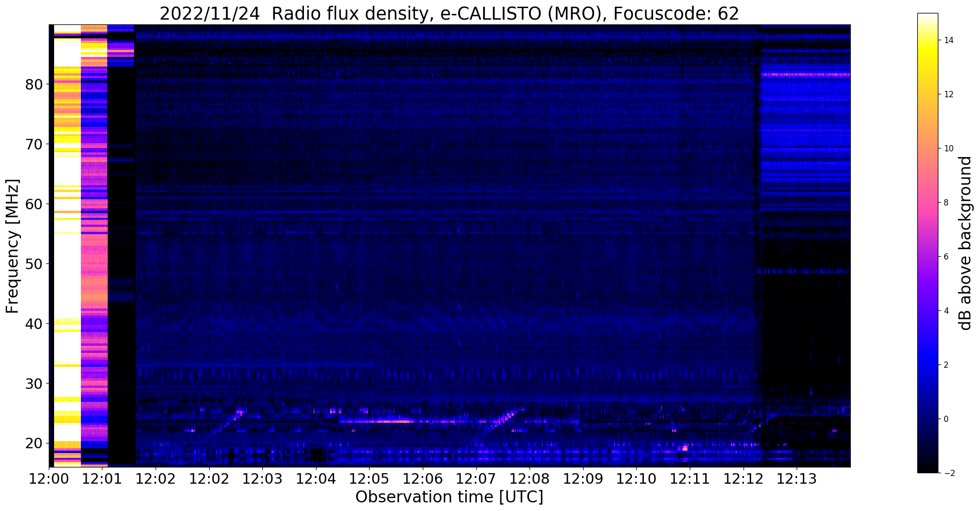Image resolution: width=980 pixels, height=511 pixels.
Task: Click the 'Frequency [MHz]' y-axis label
Action: [x=12, y=246]
